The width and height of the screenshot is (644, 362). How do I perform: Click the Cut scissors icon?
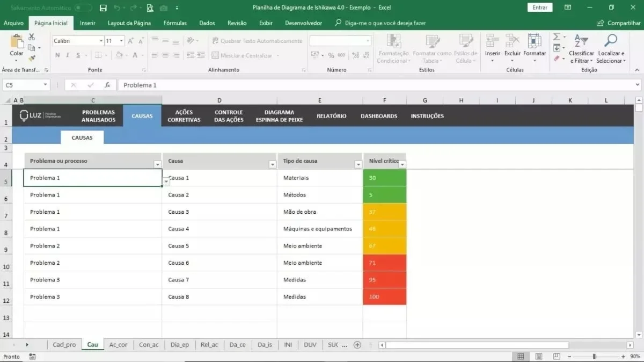click(32, 37)
